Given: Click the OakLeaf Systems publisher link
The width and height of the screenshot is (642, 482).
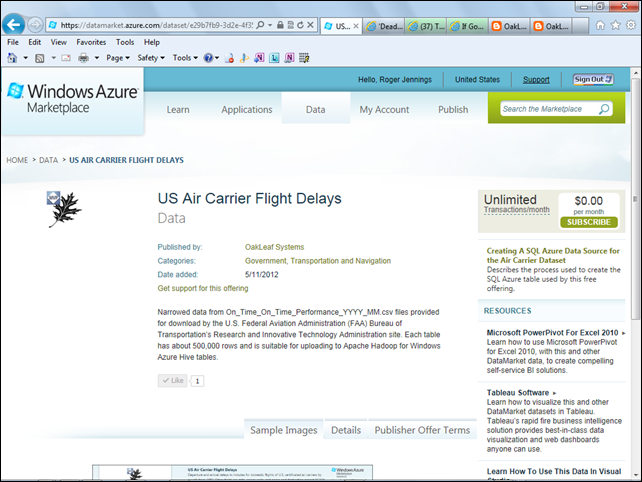Looking at the screenshot, I should pyautogui.click(x=274, y=247).
